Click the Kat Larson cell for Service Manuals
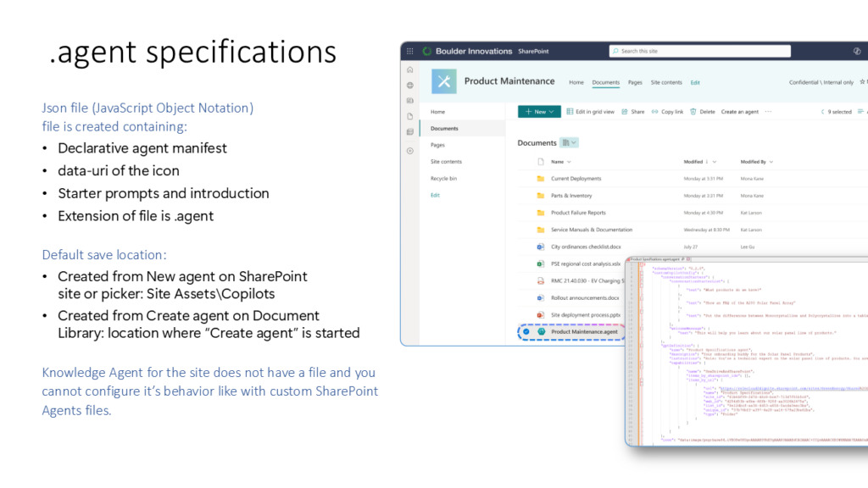868x488 pixels. (751, 230)
